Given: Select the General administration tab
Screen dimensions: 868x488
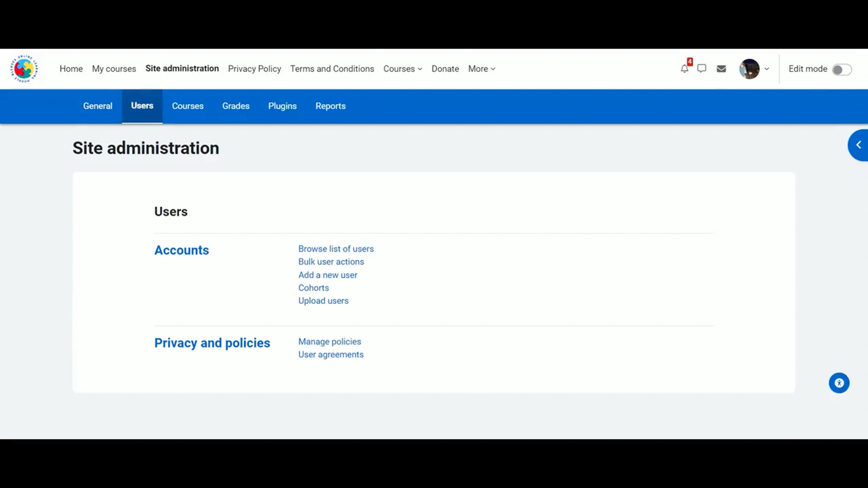Looking at the screenshot, I should coord(98,106).
